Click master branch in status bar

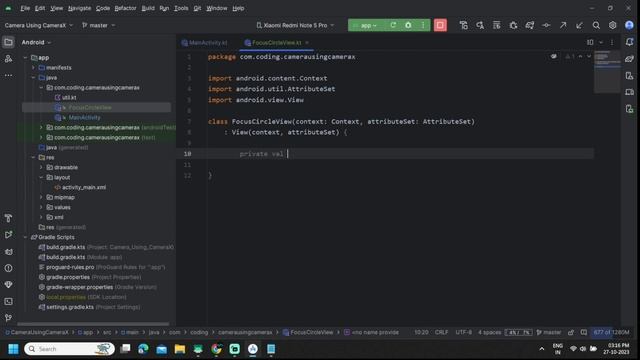point(549,332)
